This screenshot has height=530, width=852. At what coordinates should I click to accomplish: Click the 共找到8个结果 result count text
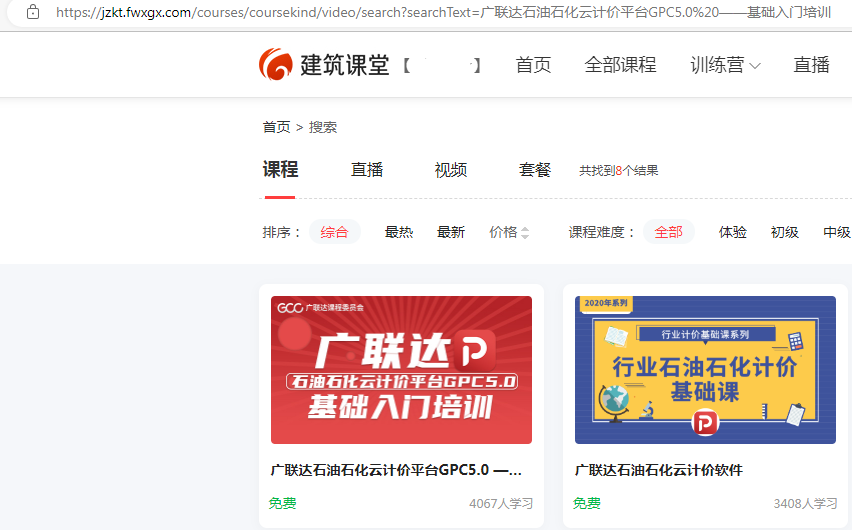point(618,171)
